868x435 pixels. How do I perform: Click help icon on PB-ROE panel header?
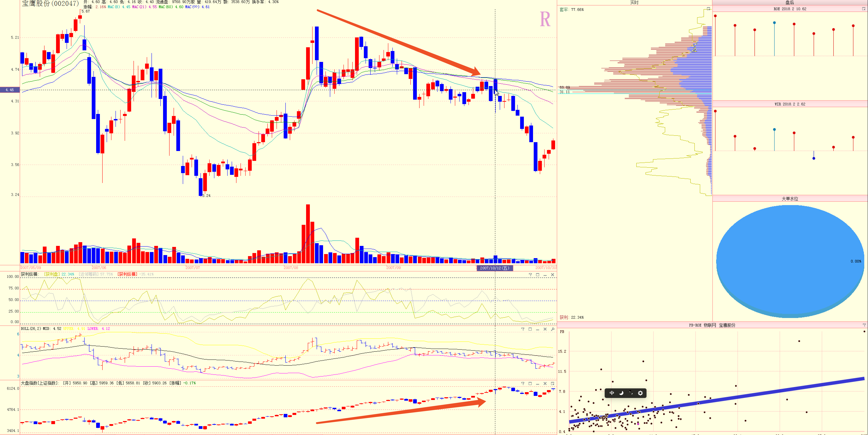[864, 325]
